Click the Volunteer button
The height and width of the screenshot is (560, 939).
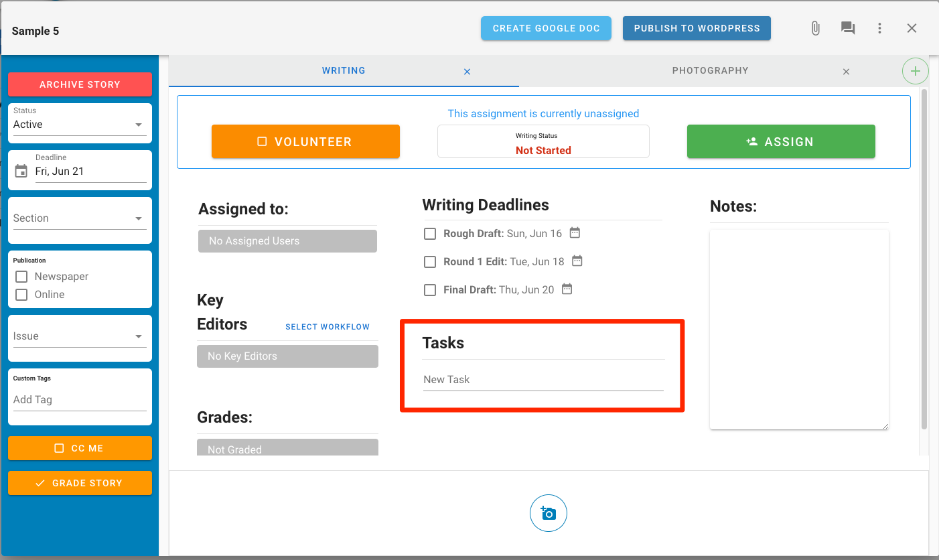click(305, 141)
